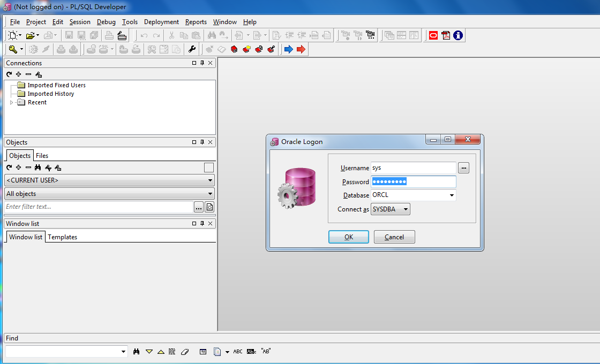Click the New document toolbar icon
Image resolution: width=600 pixels, height=364 pixels.
pyautogui.click(x=13, y=35)
